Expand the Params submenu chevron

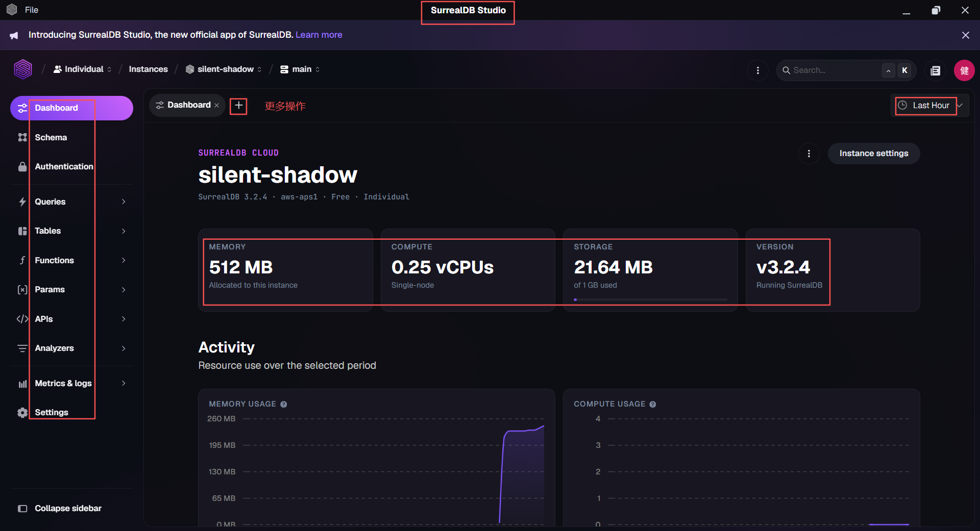point(124,290)
